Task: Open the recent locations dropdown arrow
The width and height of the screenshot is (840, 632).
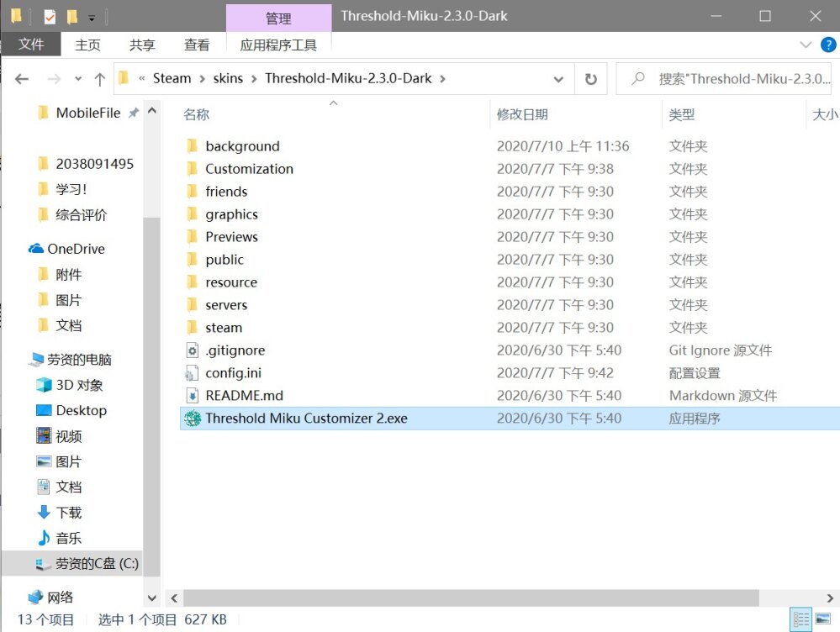Action: pos(78,79)
